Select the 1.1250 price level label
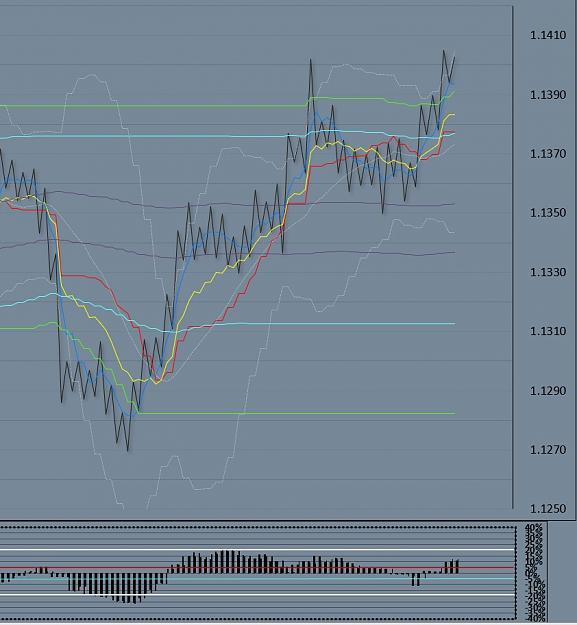 coord(548,509)
